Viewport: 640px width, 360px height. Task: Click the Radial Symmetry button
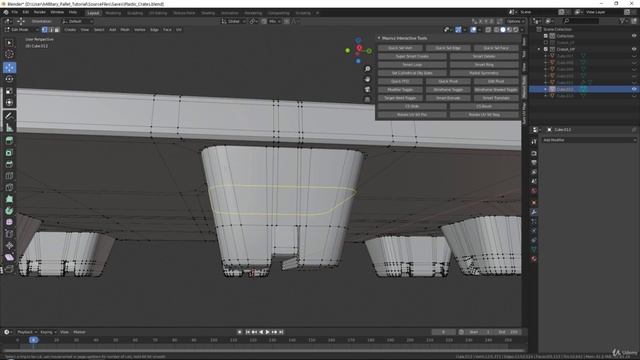click(x=484, y=73)
